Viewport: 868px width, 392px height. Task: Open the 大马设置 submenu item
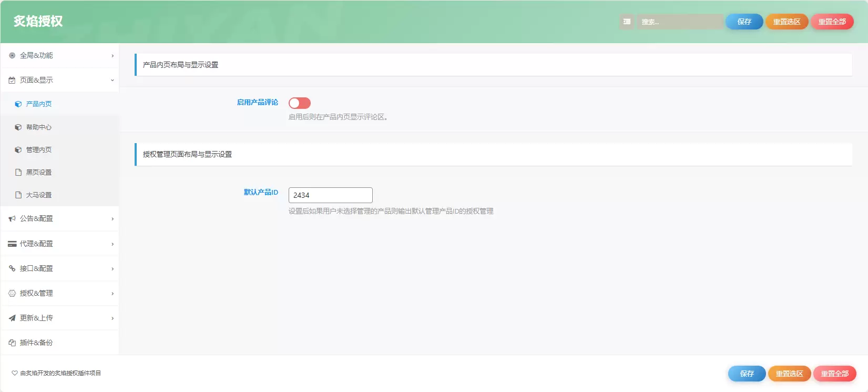click(59, 195)
